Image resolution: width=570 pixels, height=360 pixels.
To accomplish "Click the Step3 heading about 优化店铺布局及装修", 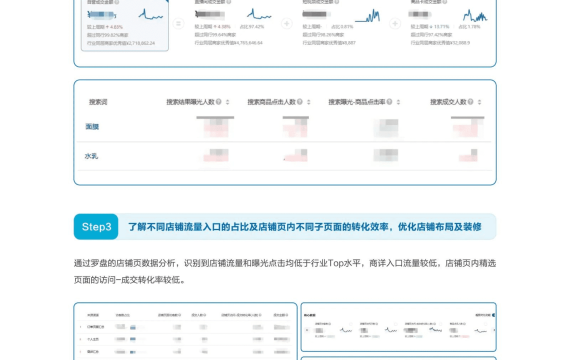I will click(x=305, y=227).
